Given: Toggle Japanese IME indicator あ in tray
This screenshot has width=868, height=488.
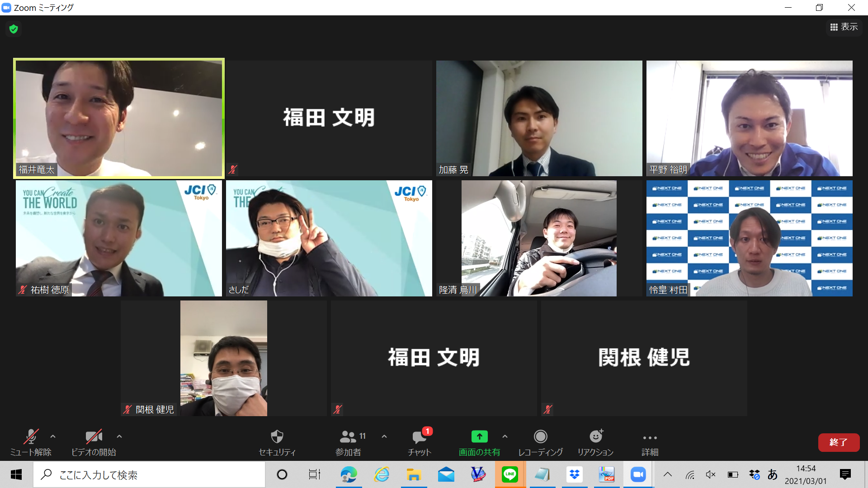Looking at the screenshot, I should [x=773, y=474].
